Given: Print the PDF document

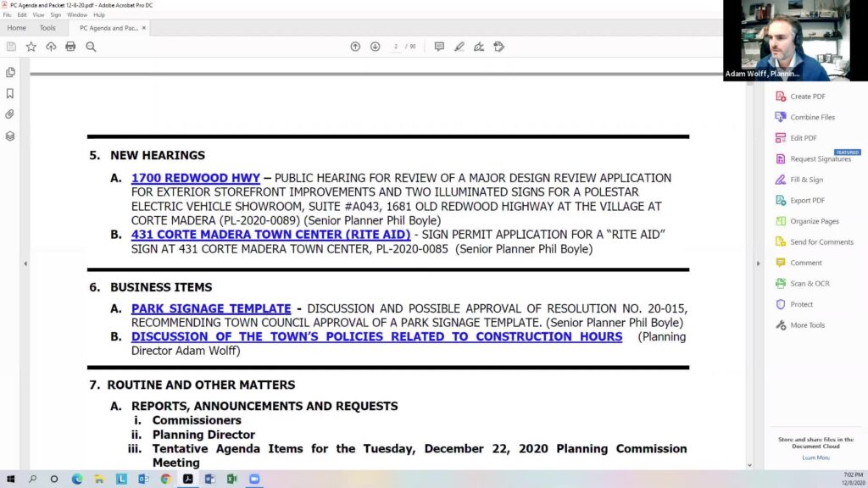Looking at the screenshot, I should [70, 47].
